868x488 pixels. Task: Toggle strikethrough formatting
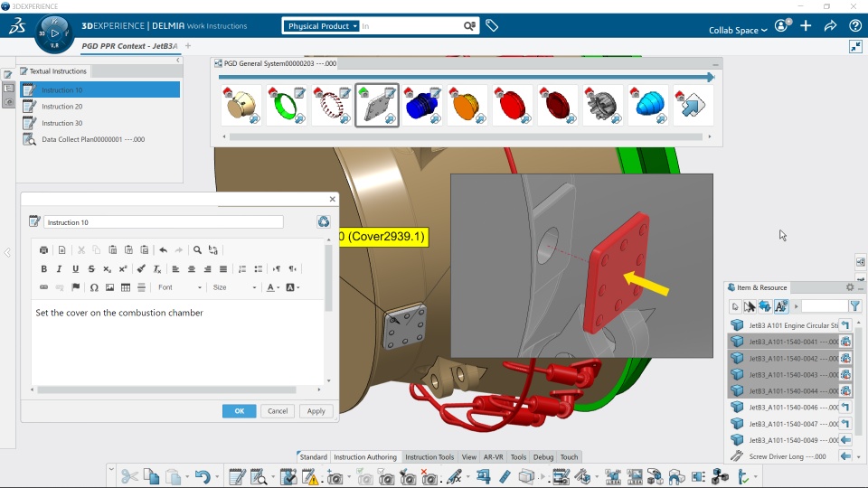pos(91,269)
